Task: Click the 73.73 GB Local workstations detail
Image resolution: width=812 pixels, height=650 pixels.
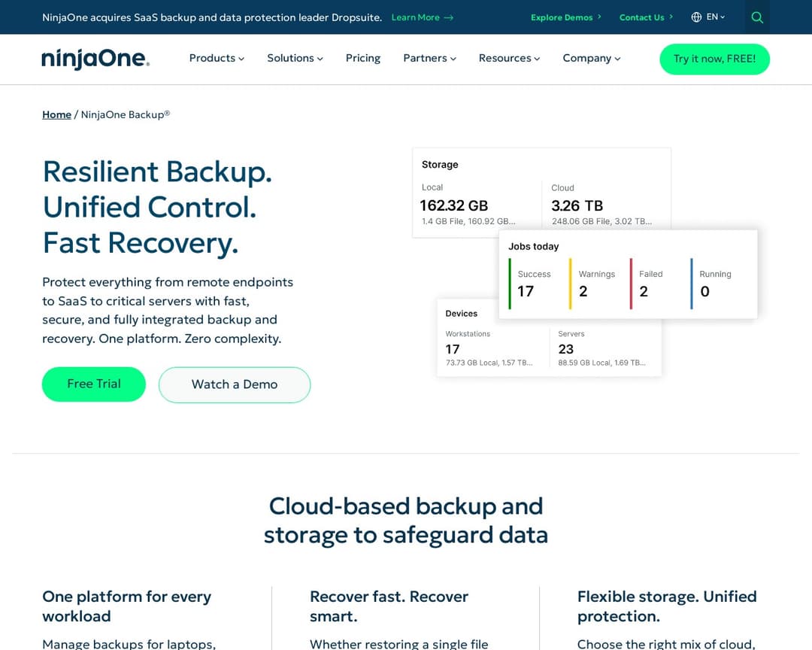Action: click(489, 363)
